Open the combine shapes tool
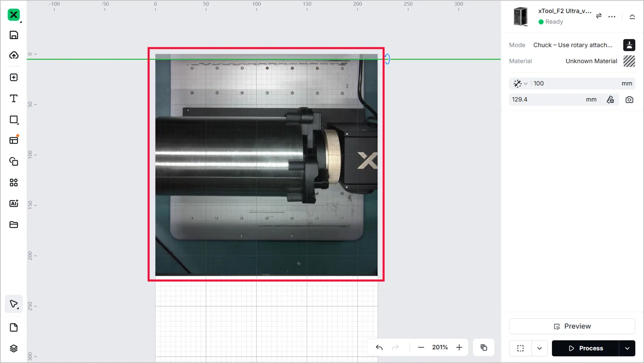Viewport: 644px width, 363px height. pos(14,161)
